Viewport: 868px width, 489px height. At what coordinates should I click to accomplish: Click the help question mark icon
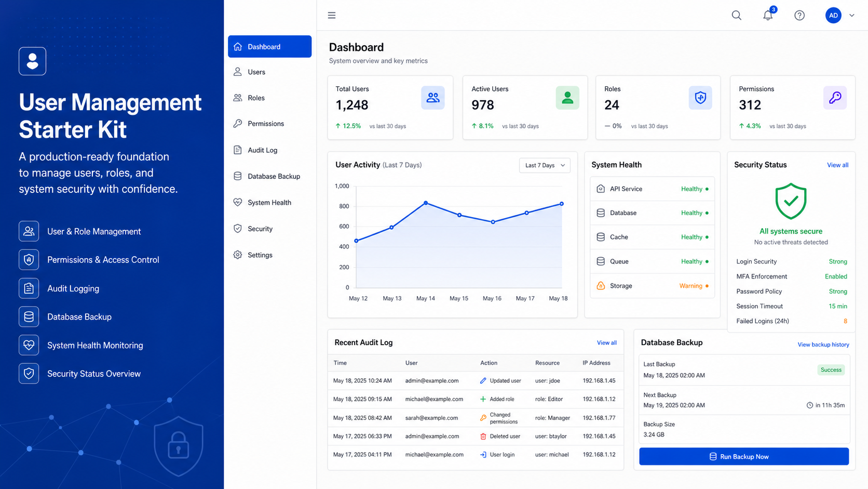pos(799,16)
